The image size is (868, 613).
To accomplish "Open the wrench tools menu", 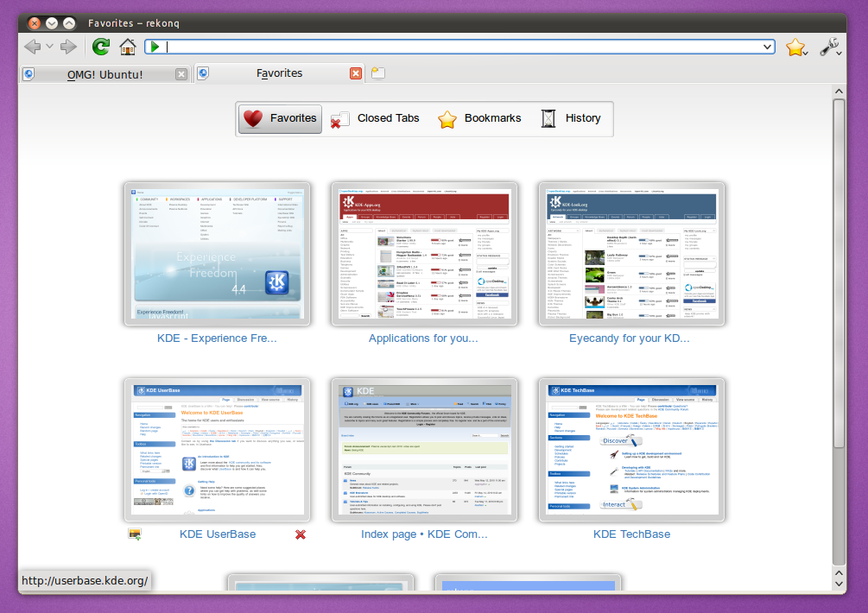I will tap(830, 47).
